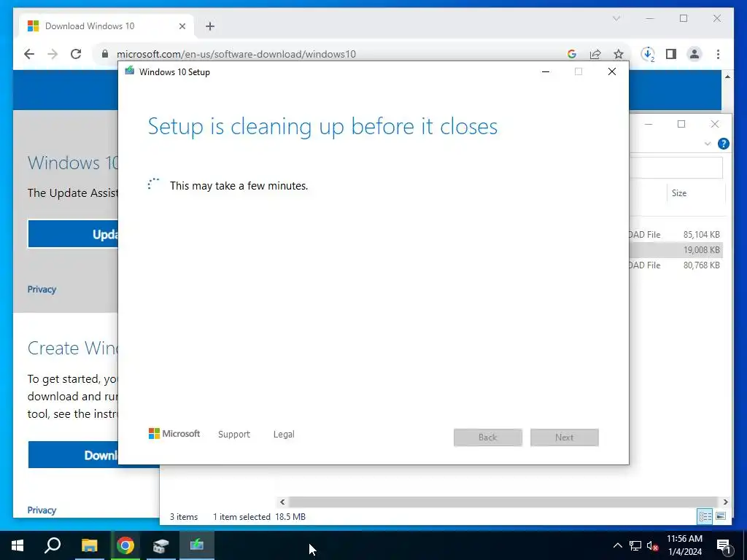This screenshot has height=560, width=747.
Task: Click Legal link in Setup window
Action: coord(284,435)
